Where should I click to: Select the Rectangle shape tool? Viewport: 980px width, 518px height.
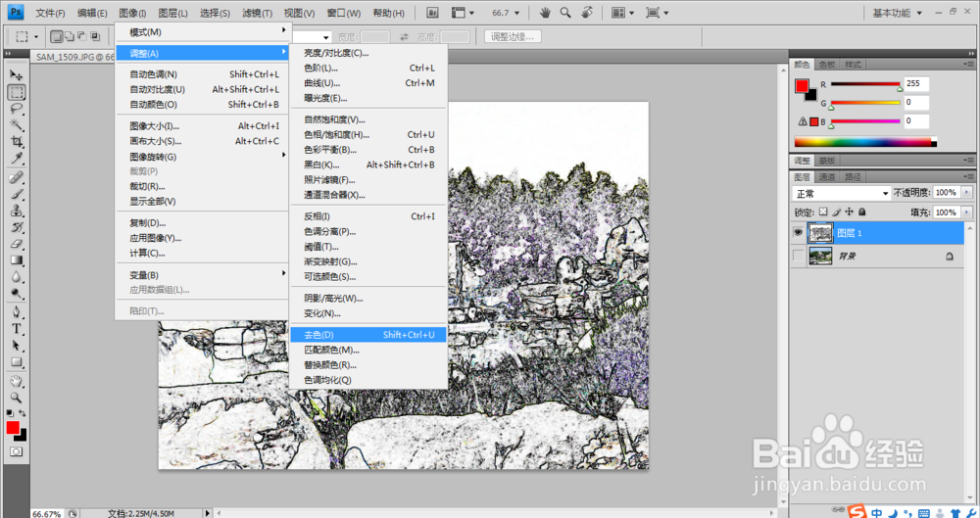[x=17, y=361]
